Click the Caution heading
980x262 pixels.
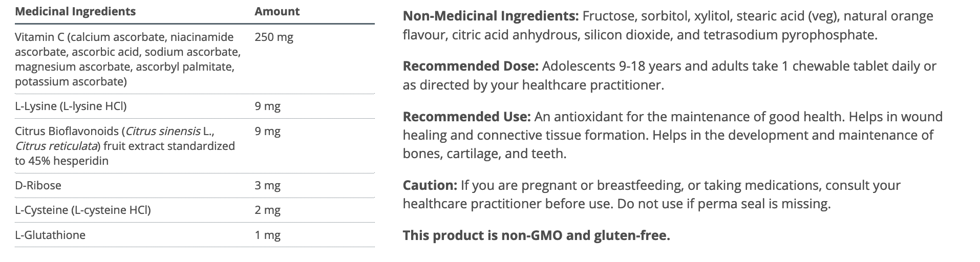pyautogui.click(x=430, y=185)
